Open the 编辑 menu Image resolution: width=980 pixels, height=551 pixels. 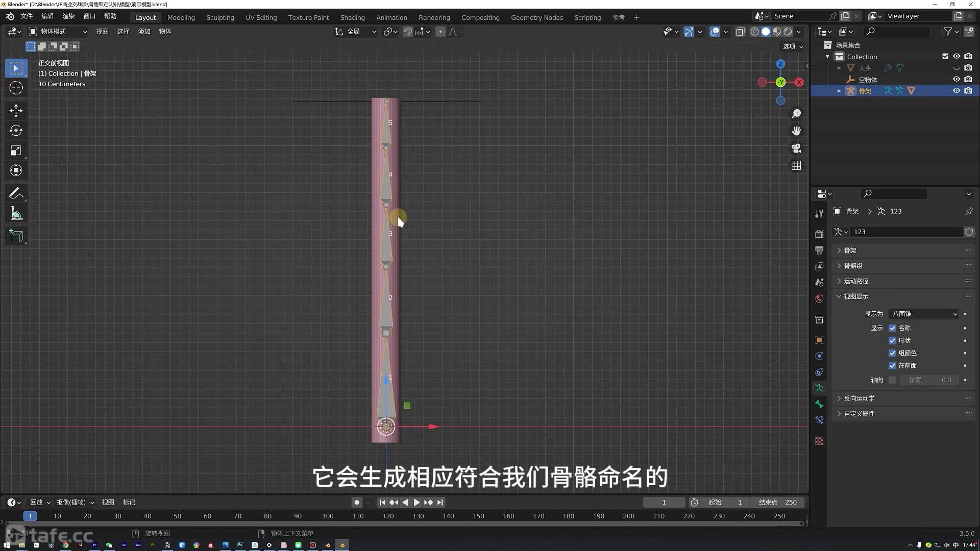point(47,16)
